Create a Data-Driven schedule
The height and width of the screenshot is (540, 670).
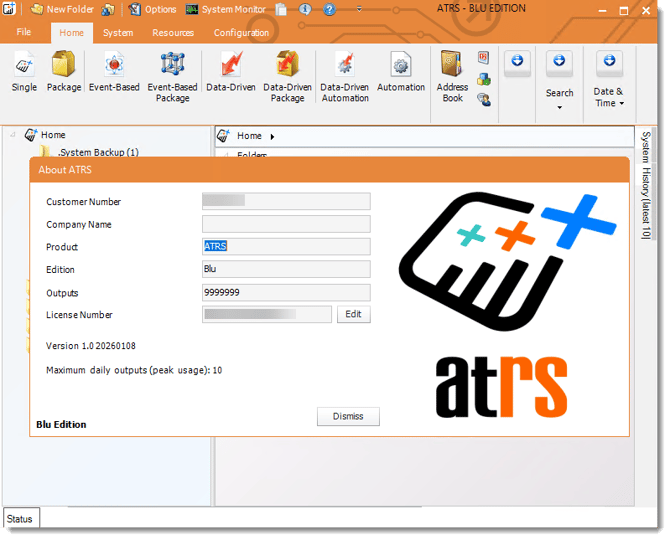[231, 72]
